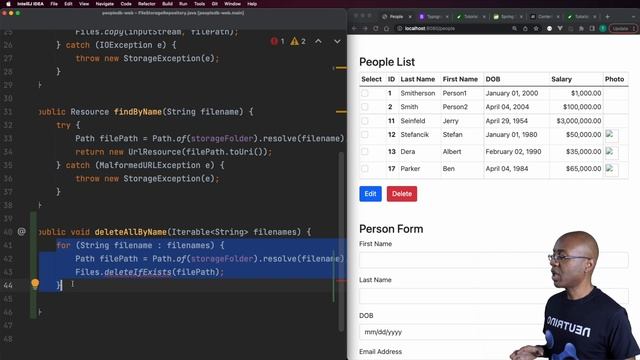The width and height of the screenshot is (640, 360).
Task: Open the browser extensions puzzle icon
Action: coord(581,29)
